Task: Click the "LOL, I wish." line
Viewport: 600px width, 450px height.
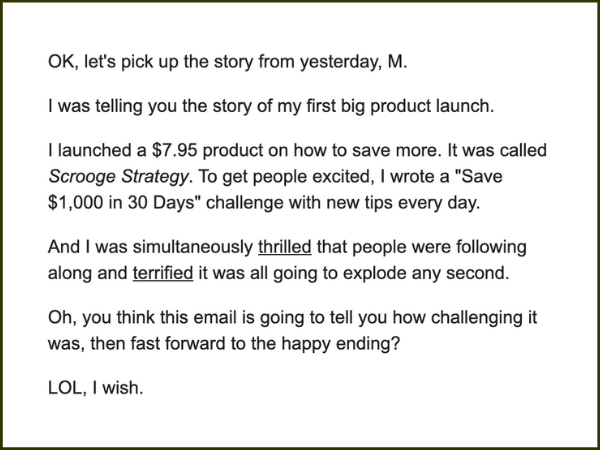Action: [96, 388]
